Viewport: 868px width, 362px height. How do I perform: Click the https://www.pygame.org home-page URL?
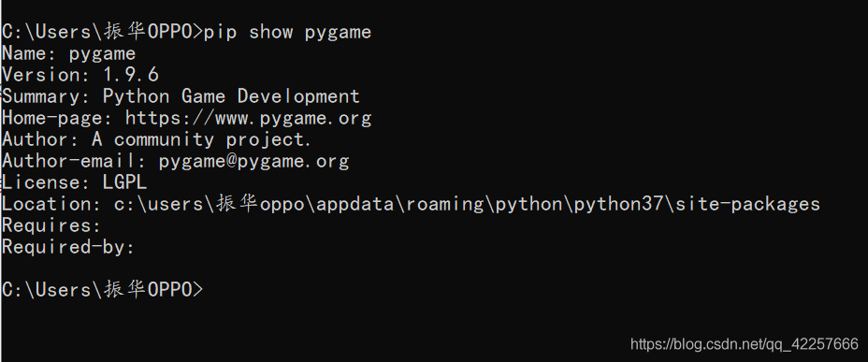248,118
